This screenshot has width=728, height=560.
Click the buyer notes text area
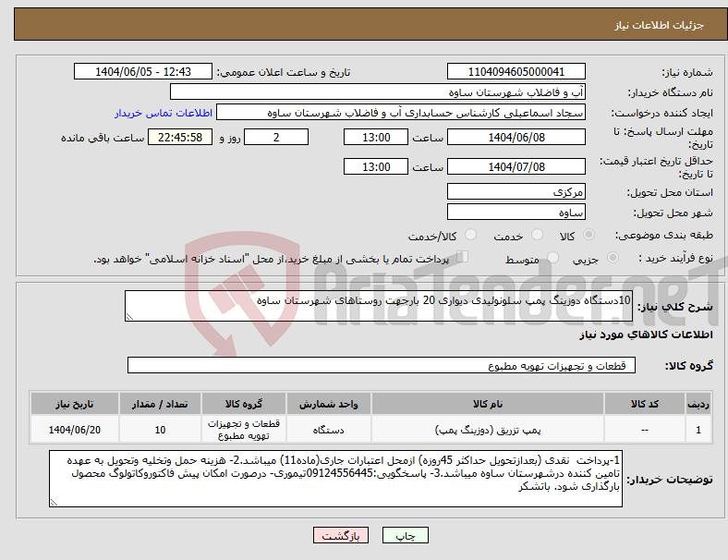tap(335, 479)
